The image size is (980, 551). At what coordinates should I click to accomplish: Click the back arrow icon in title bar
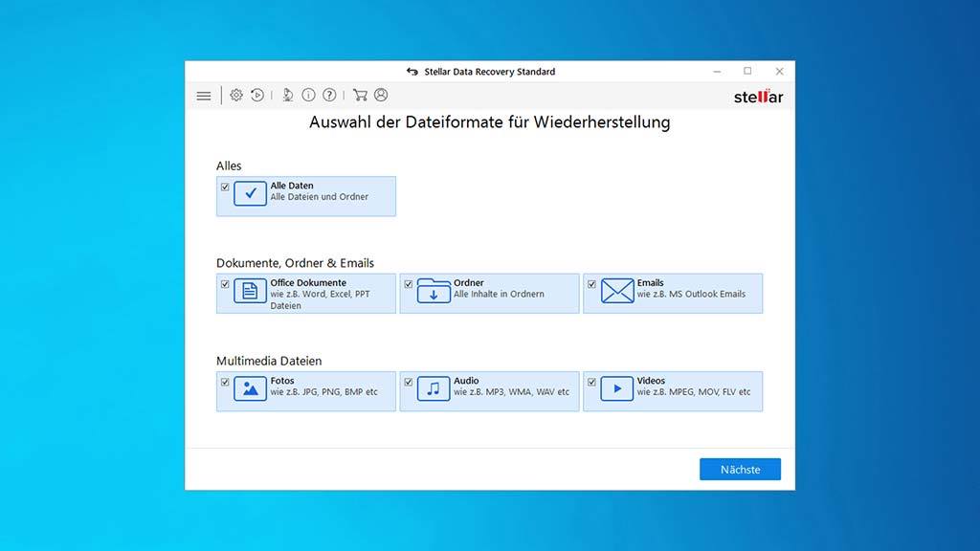click(412, 72)
